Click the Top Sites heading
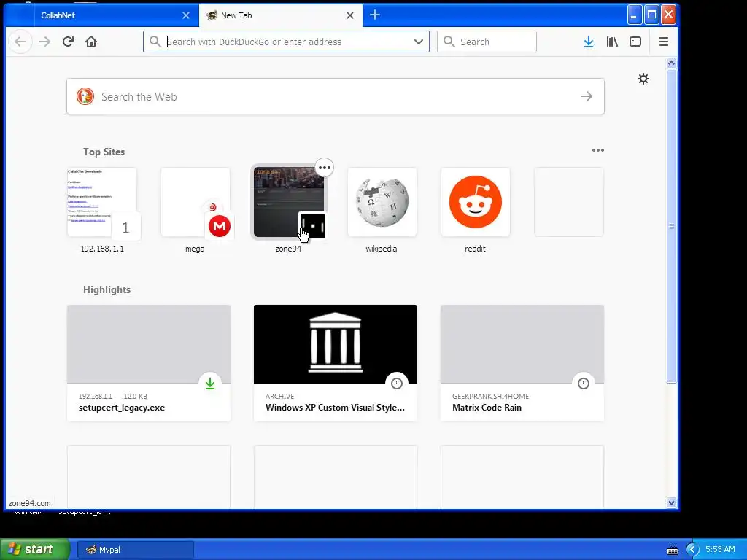 click(x=104, y=152)
